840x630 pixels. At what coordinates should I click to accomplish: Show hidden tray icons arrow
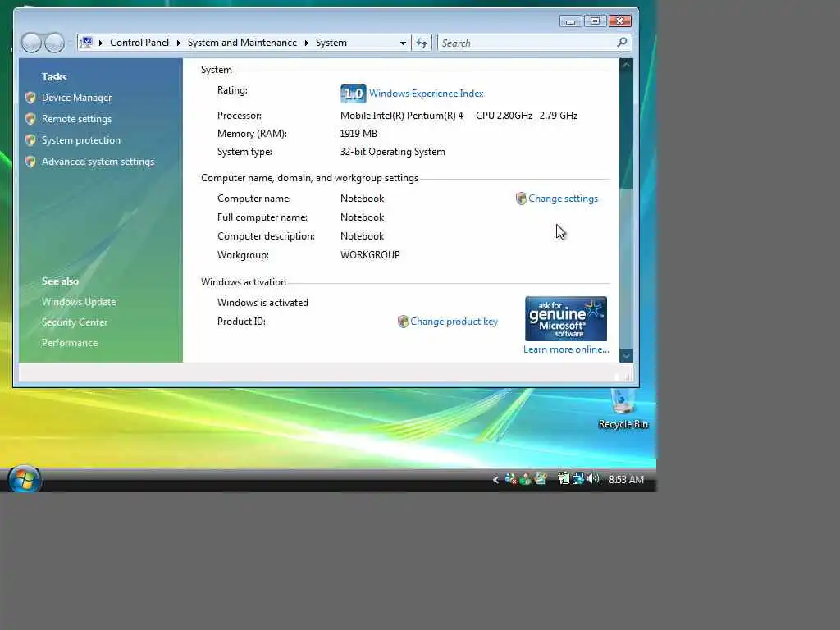[495, 479]
